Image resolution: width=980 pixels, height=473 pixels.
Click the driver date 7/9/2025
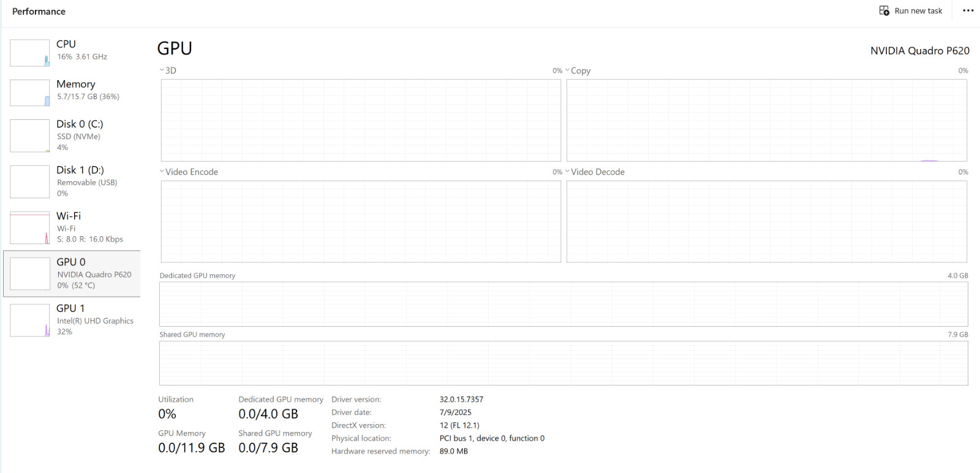[x=456, y=412]
